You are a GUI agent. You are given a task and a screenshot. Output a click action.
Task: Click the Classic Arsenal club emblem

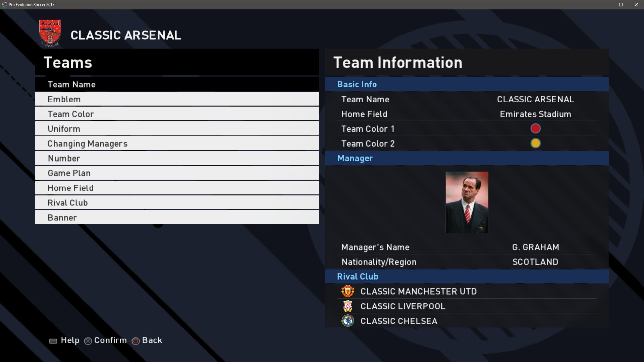click(50, 33)
